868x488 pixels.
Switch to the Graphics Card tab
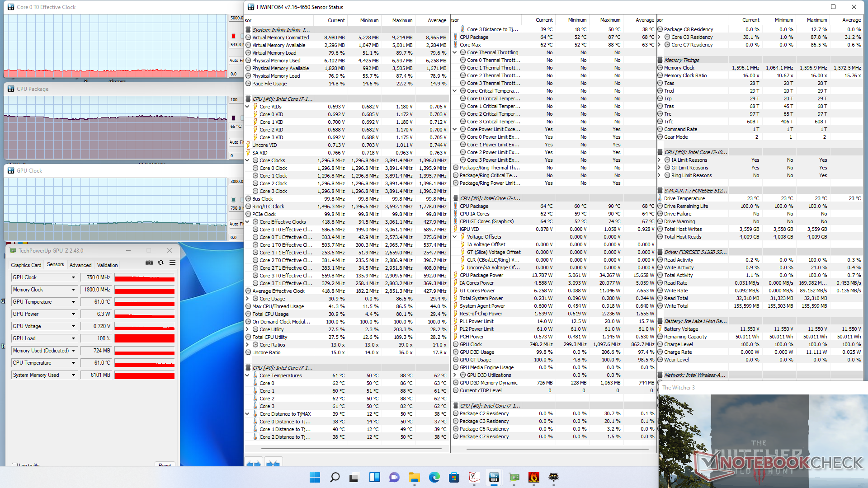tap(26, 265)
